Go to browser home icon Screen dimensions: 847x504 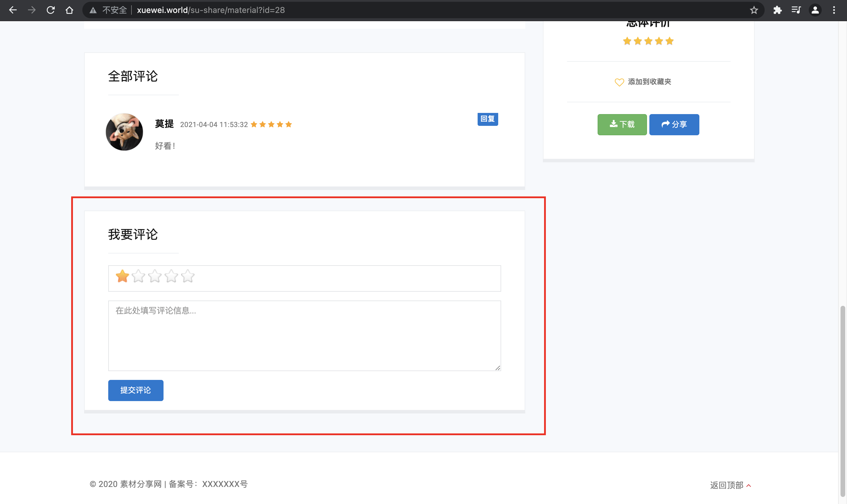pyautogui.click(x=69, y=10)
